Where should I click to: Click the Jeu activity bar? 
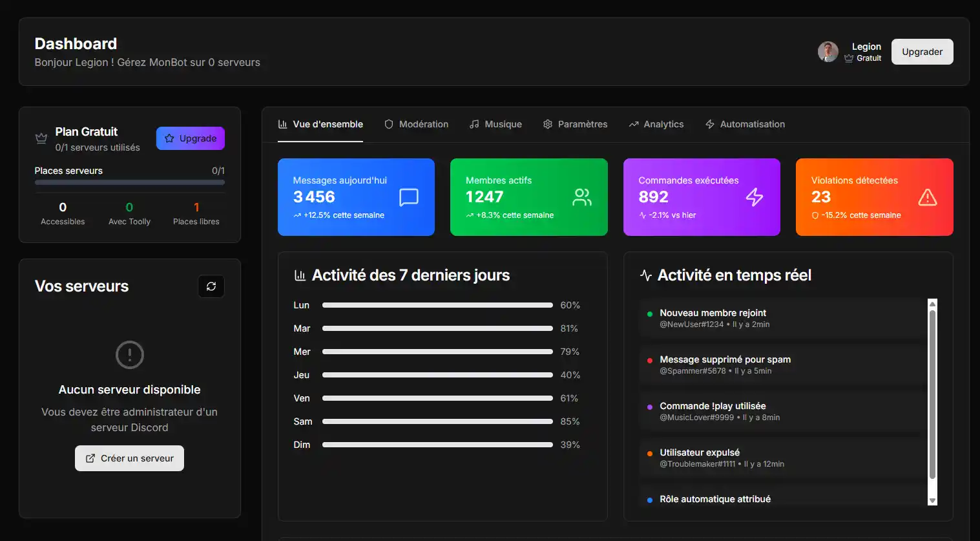click(437, 375)
